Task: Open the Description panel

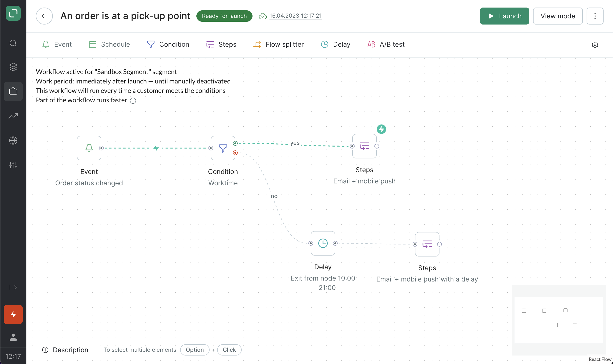Action: pos(65,350)
